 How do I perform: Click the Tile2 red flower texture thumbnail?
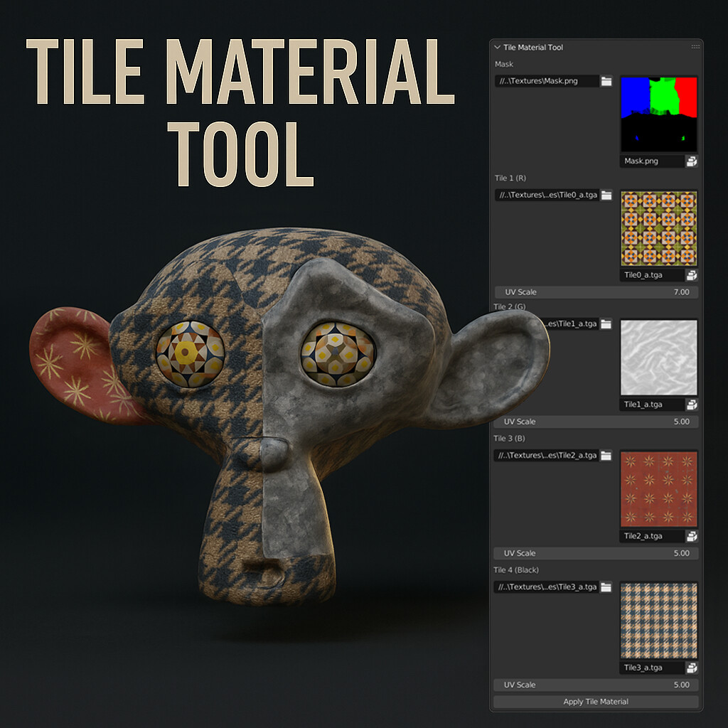click(658, 488)
